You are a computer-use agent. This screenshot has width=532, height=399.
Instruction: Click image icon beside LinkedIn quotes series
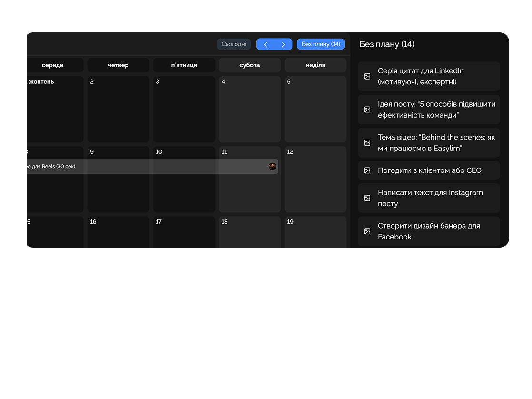coord(367,76)
